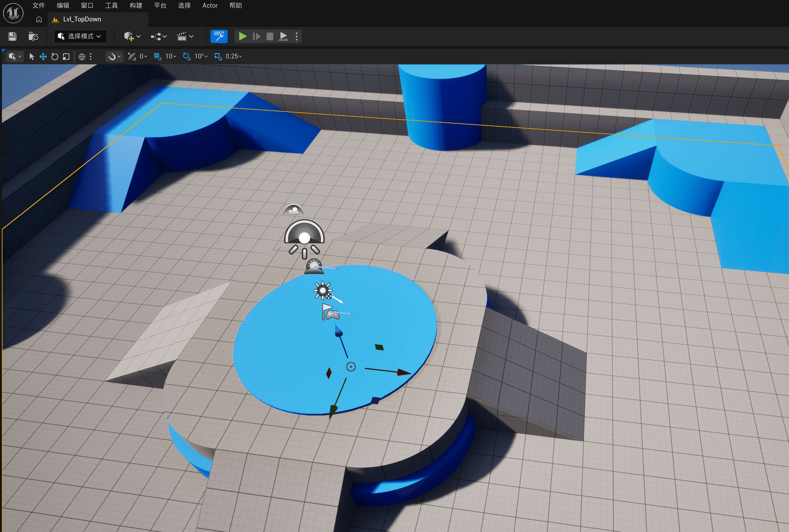Screen dimensions: 789x532
Task: Open the 选择 menu
Action: click(x=184, y=5)
